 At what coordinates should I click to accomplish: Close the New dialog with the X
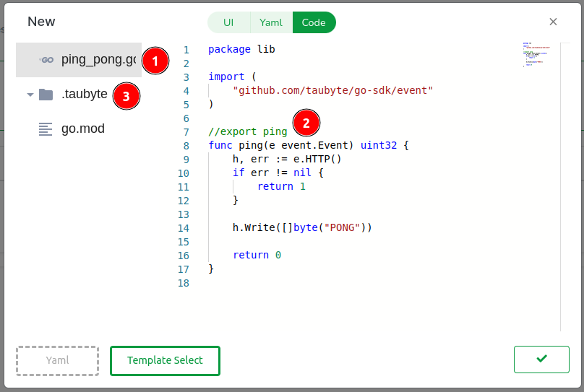(x=553, y=22)
